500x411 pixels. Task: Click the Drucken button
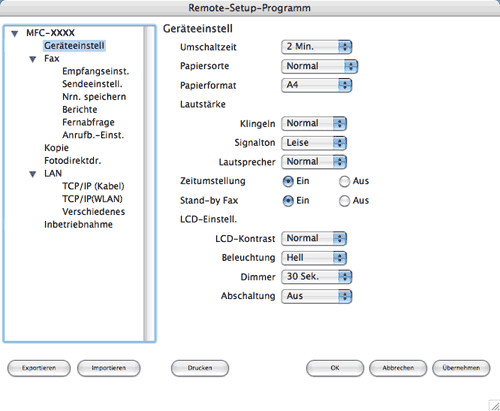tap(200, 368)
